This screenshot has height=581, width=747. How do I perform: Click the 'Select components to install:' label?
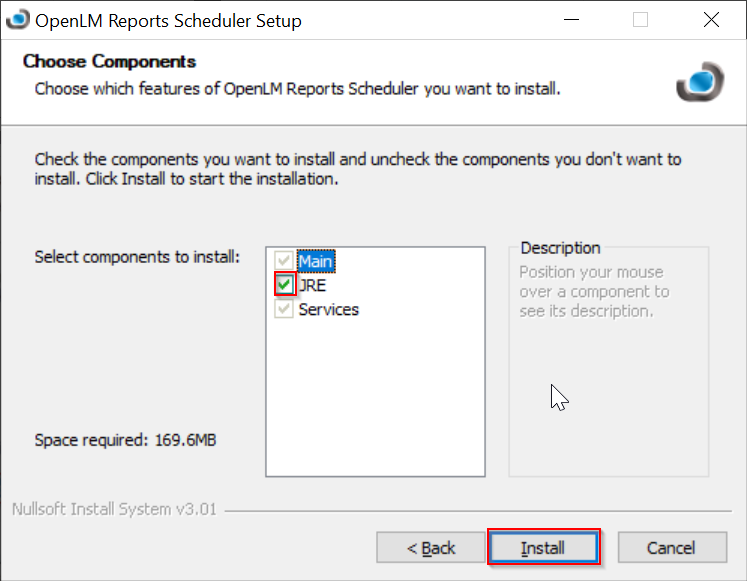pyautogui.click(x=137, y=257)
